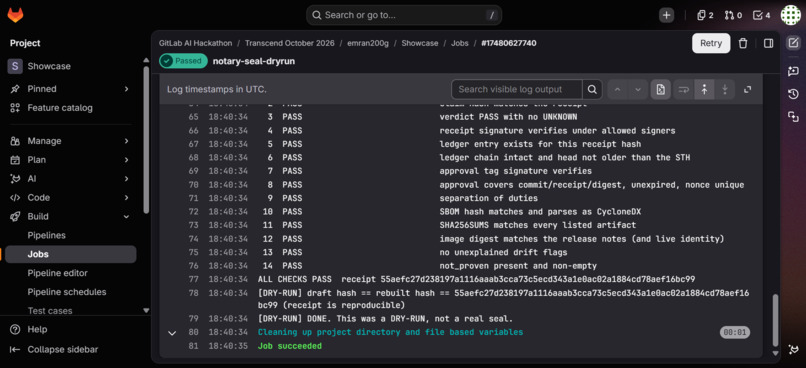
Task: Go to previous search result arrow
Action: tap(618, 89)
